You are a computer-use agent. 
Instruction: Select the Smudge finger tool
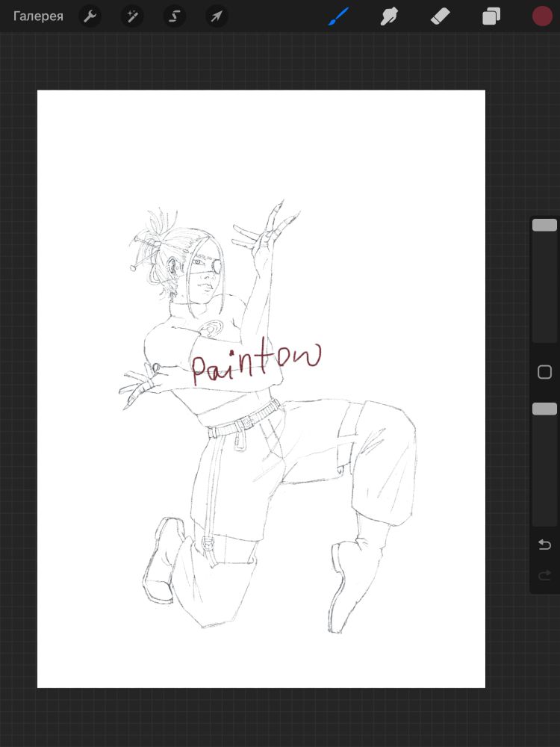389,16
